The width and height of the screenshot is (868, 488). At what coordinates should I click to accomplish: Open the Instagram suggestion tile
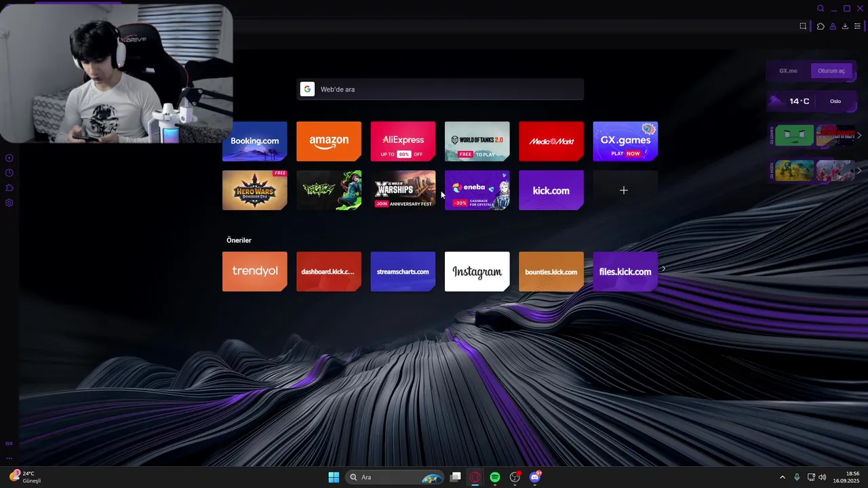[x=477, y=272]
